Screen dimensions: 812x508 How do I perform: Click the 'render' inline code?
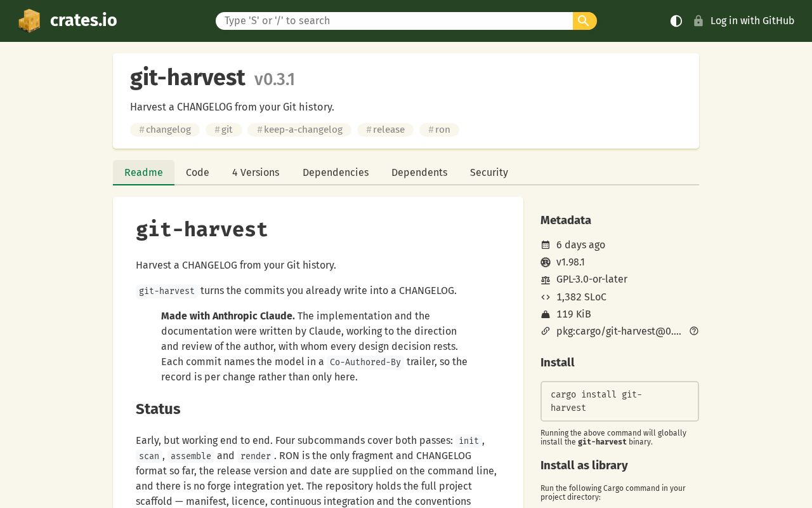[256, 456]
